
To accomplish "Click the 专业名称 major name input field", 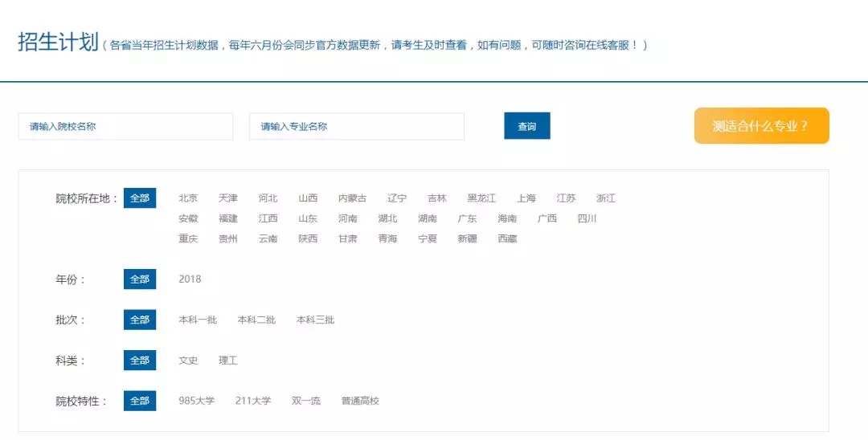I will 356,126.
